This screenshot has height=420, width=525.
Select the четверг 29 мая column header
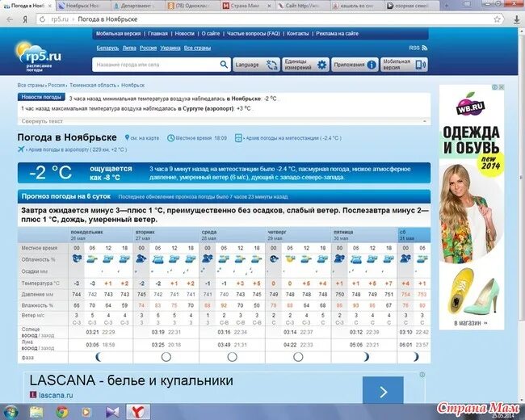298,235
